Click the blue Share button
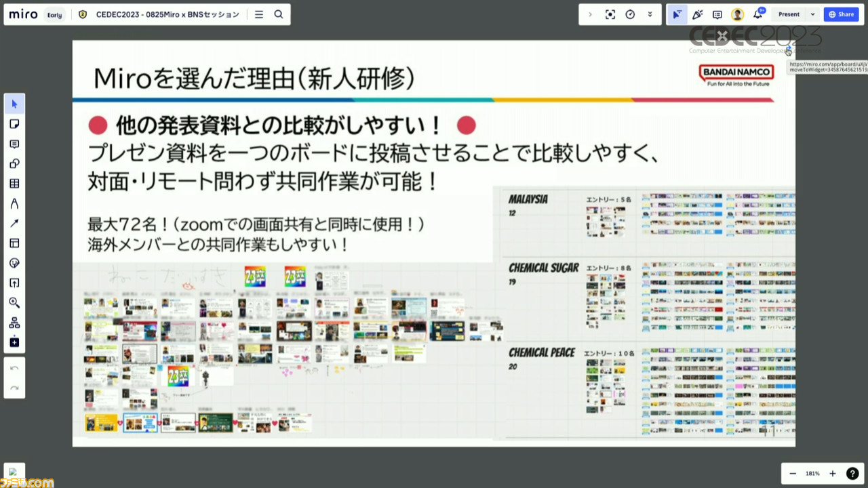 tap(841, 14)
